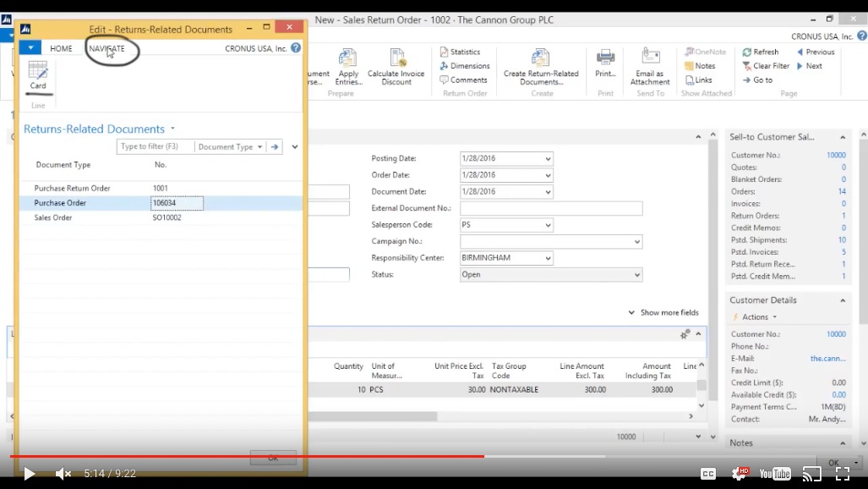
Task: Click Customer No. 10000 in Customer Details
Action: (x=836, y=334)
